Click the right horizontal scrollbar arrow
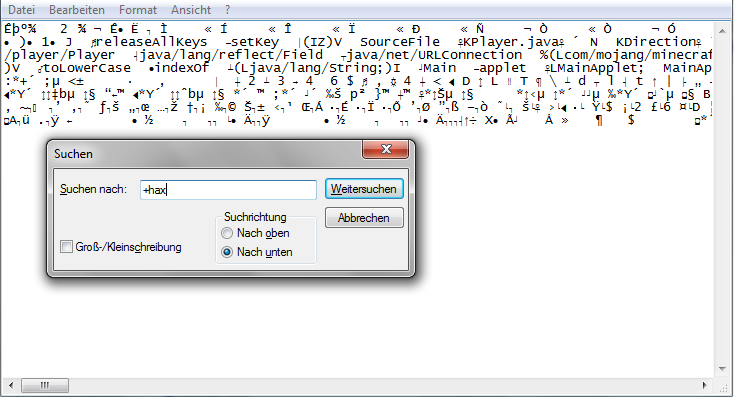 705,385
